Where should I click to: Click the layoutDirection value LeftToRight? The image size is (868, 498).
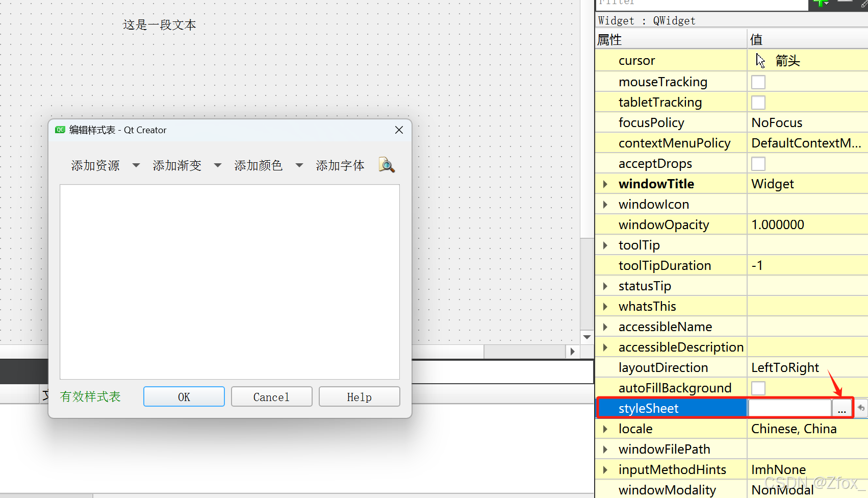(785, 367)
